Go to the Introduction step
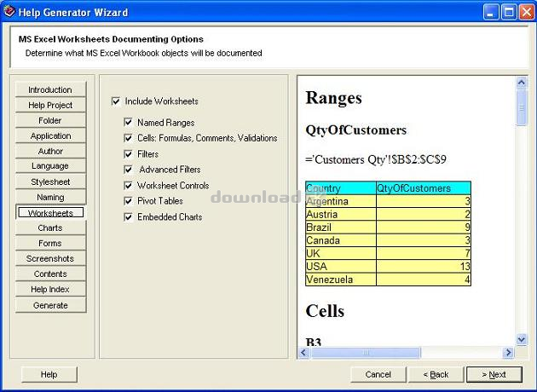The image size is (537, 392). 50,89
